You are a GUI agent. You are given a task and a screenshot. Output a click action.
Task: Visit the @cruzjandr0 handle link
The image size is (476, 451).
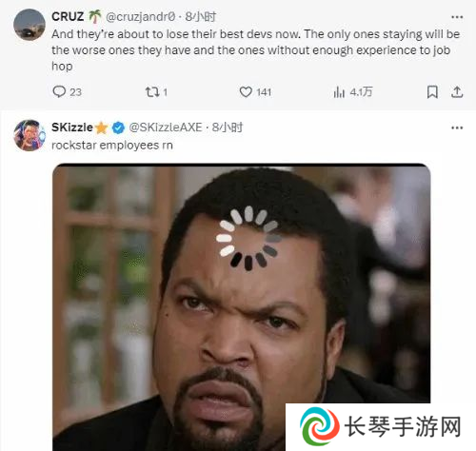coord(140,17)
